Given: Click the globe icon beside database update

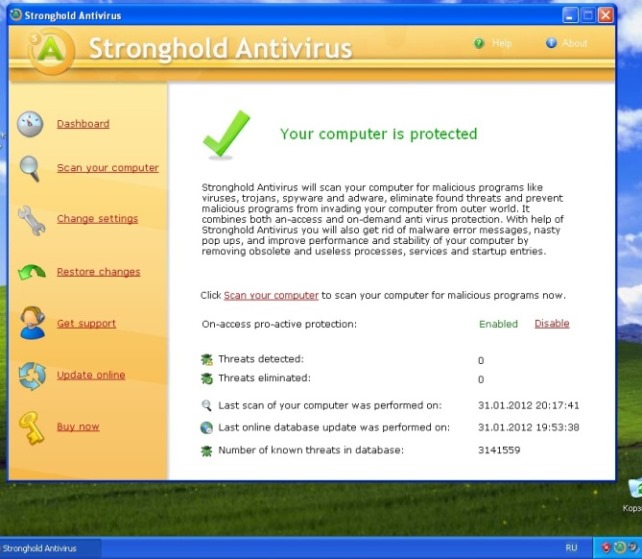Looking at the screenshot, I should (x=206, y=428).
